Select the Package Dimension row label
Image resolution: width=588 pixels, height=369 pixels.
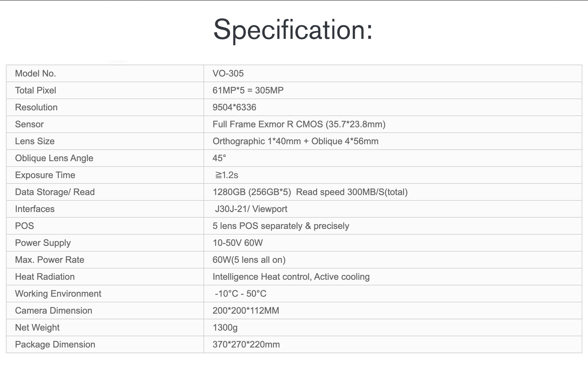(x=55, y=344)
